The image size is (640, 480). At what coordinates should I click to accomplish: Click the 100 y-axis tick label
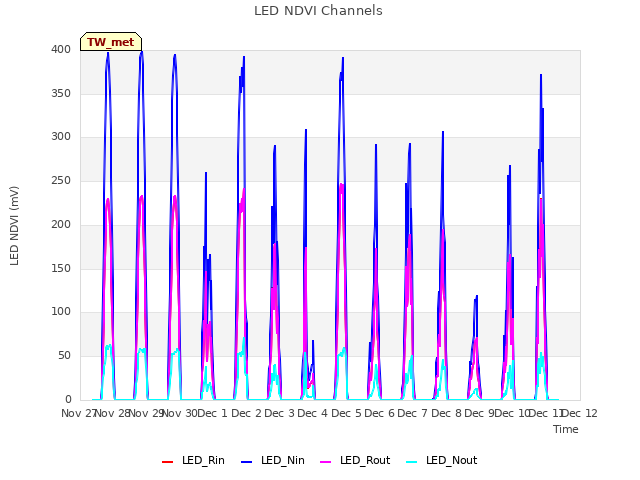tap(61, 312)
